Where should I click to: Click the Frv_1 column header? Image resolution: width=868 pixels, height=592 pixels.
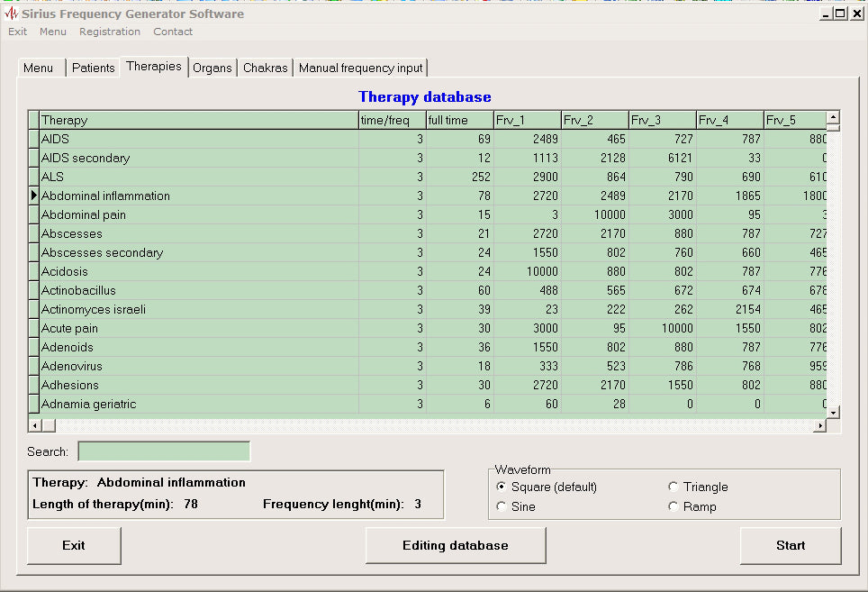[x=528, y=120]
